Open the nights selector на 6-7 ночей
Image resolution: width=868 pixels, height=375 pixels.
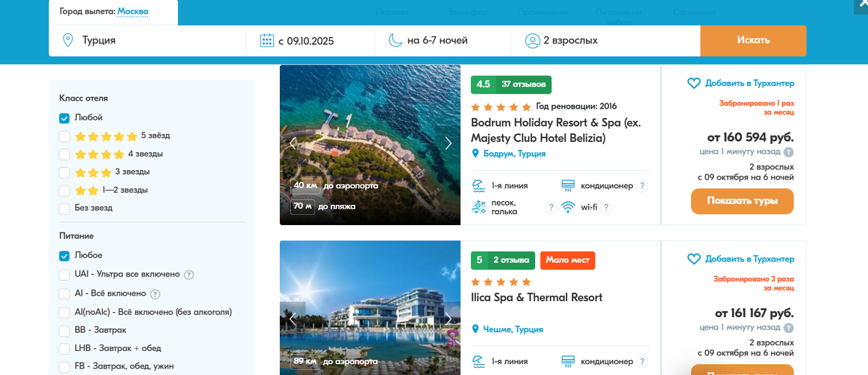(443, 41)
